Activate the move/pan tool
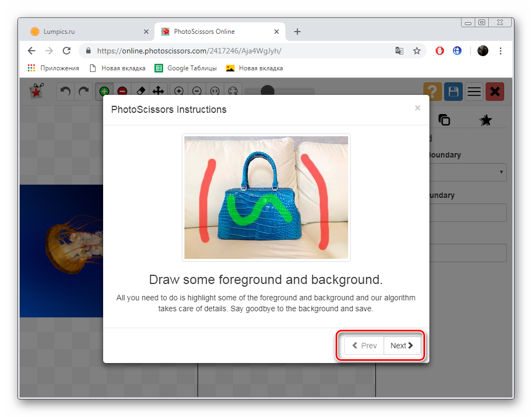The height and width of the screenshot is (417, 532). [x=158, y=92]
